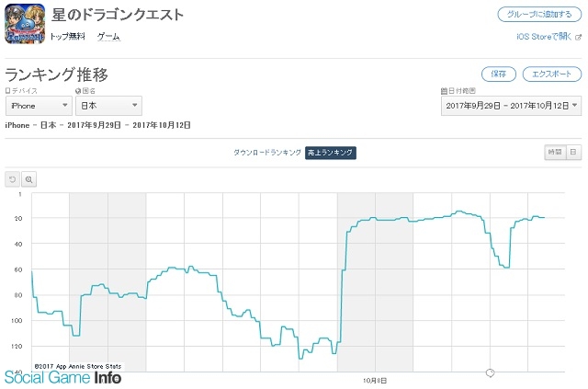Select the 売上ランキング toggle
Image resolution: width=588 pixels, height=389 pixels.
click(331, 153)
